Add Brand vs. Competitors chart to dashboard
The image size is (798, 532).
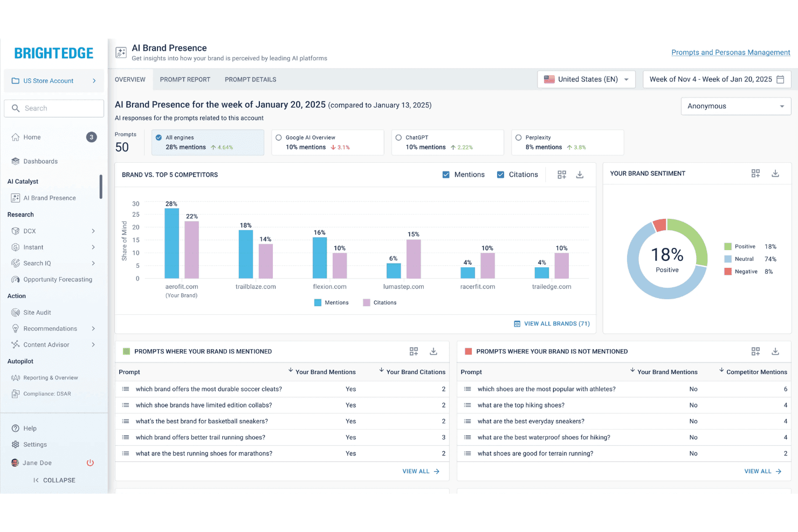click(562, 175)
